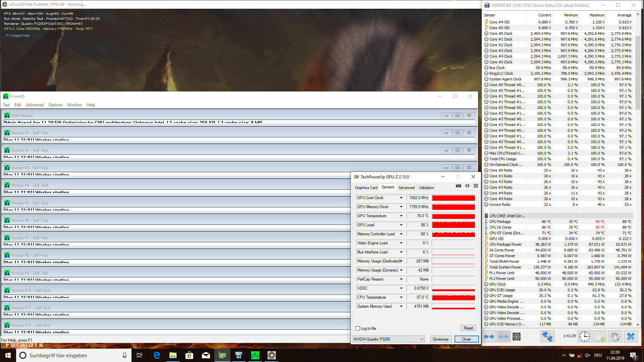
Task: Click the GPU-Z refresh sensors icon
Action: (x=467, y=186)
